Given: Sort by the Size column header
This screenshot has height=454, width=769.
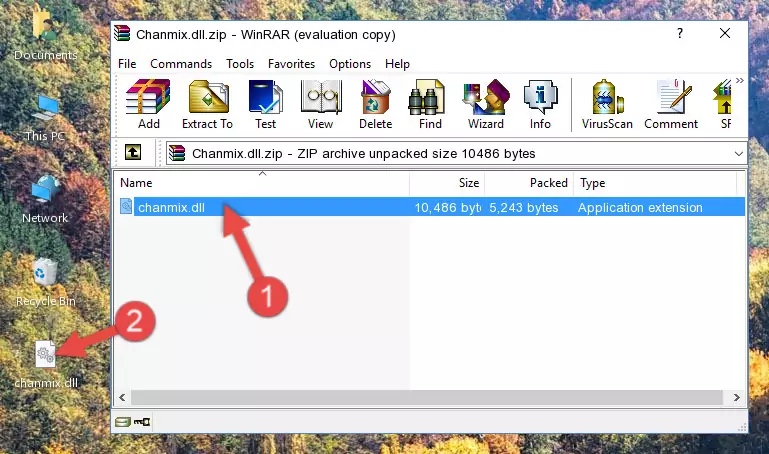Looking at the screenshot, I should pos(447,183).
